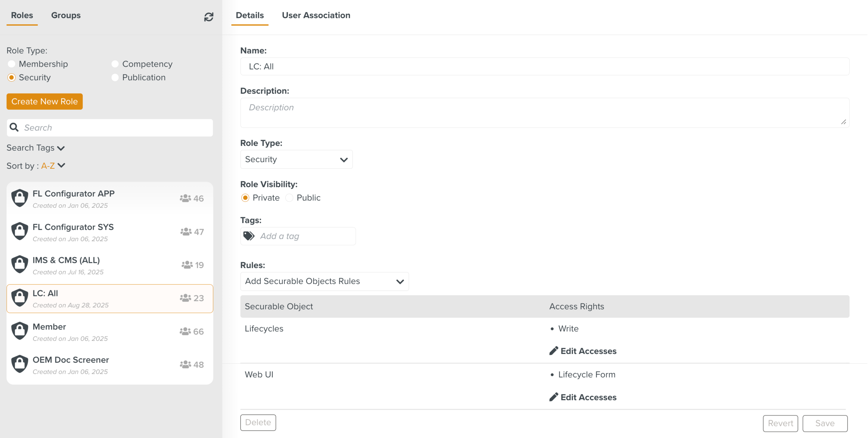Select the Membership role type radio
Viewport: 868px width, 438px height.
tap(11, 64)
